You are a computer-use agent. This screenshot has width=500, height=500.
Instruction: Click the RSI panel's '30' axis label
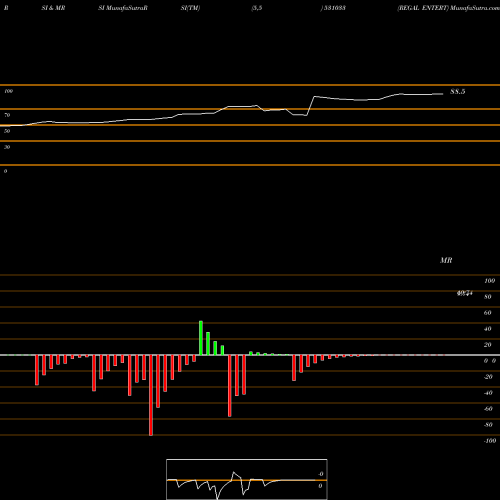[7, 147]
